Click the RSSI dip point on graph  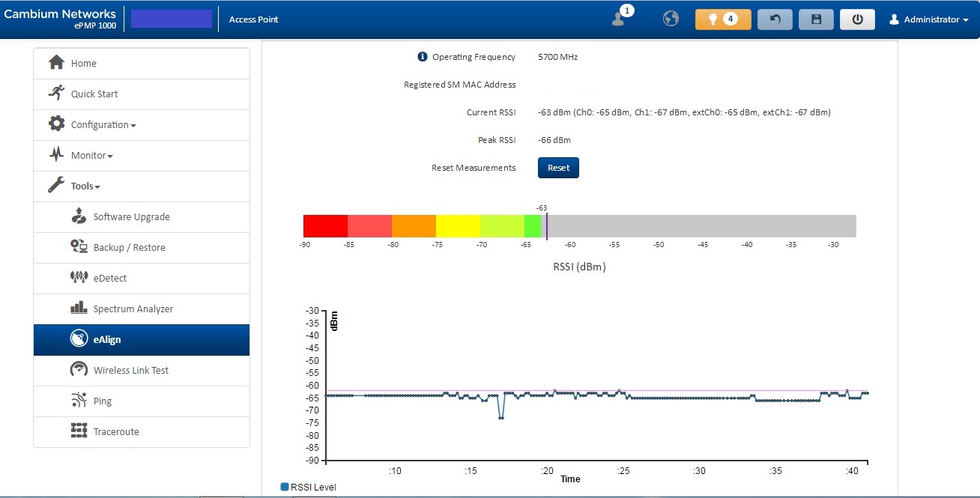(x=500, y=417)
